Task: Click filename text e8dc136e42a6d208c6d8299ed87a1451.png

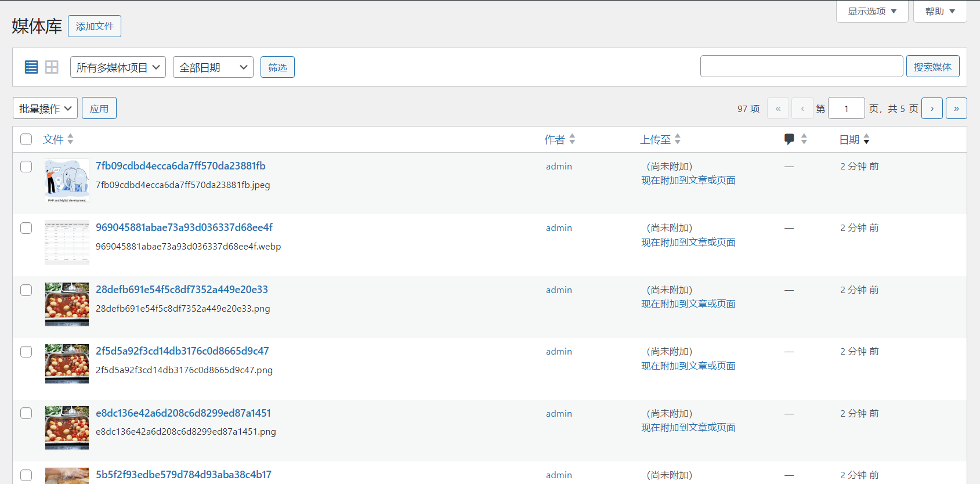Action: (x=186, y=432)
